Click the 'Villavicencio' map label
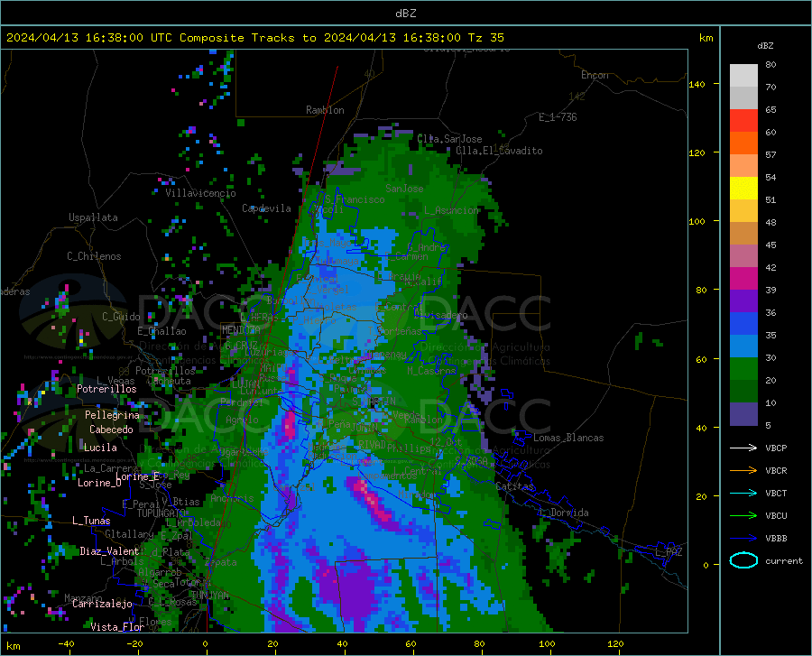This screenshot has width=812, height=656. tap(200, 193)
